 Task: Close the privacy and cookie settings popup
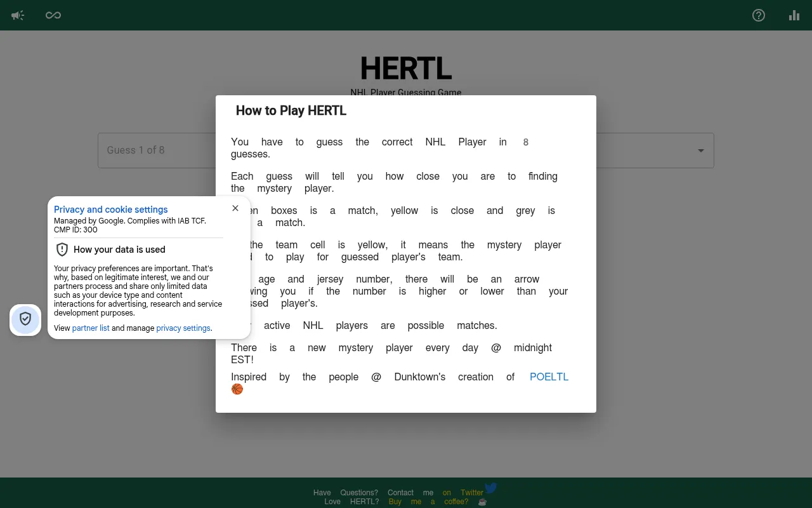[235, 208]
